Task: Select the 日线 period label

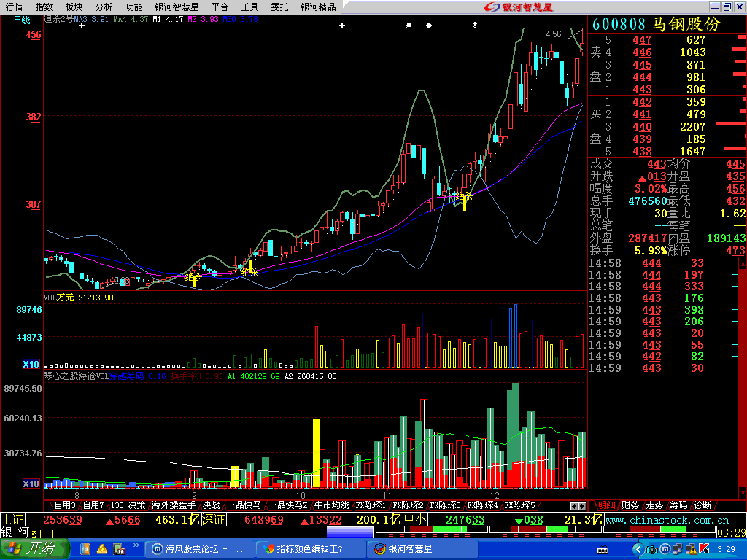Action: (22, 20)
